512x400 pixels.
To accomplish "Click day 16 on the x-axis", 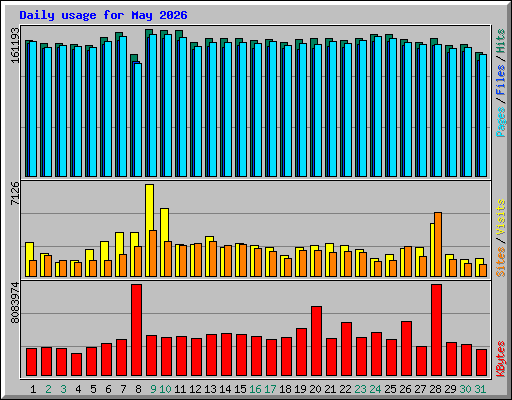I will point(255,389).
